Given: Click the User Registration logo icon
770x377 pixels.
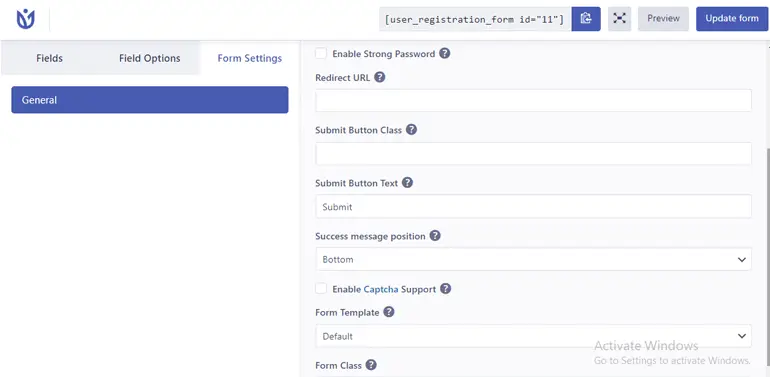Looking at the screenshot, I should tap(26, 19).
